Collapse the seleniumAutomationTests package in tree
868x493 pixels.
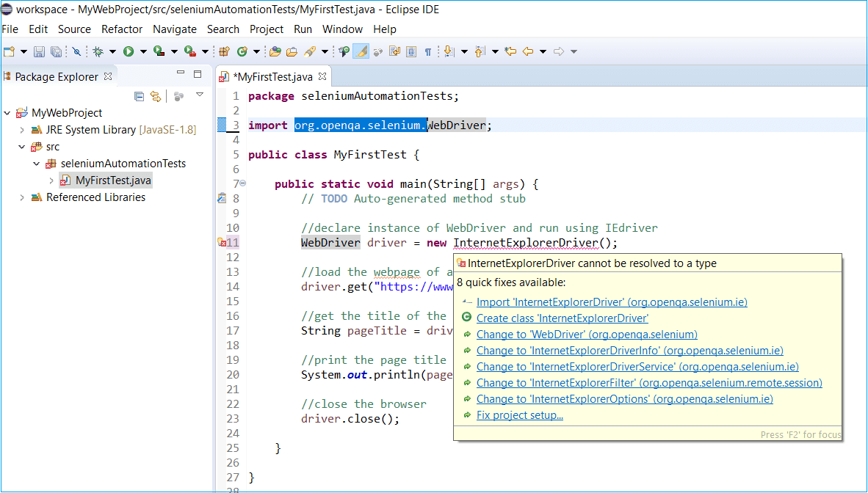click(x=36, y=163)
